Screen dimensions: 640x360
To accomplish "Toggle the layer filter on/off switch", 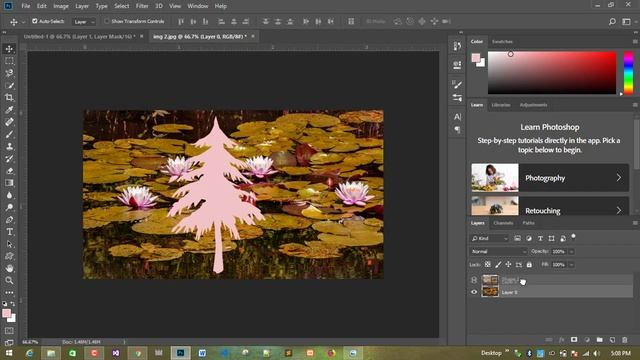I will tap(573, 236).
